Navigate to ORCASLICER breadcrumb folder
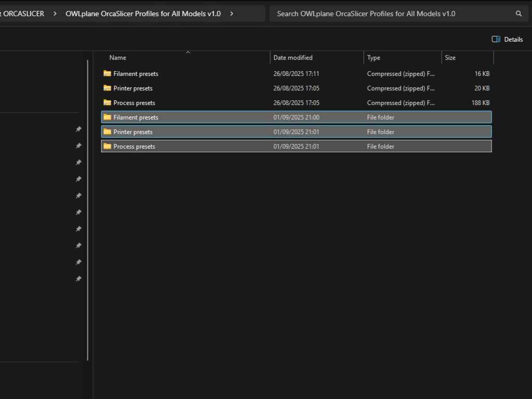Viewport: 532px width, 399px height. click(x=23, y=14)
